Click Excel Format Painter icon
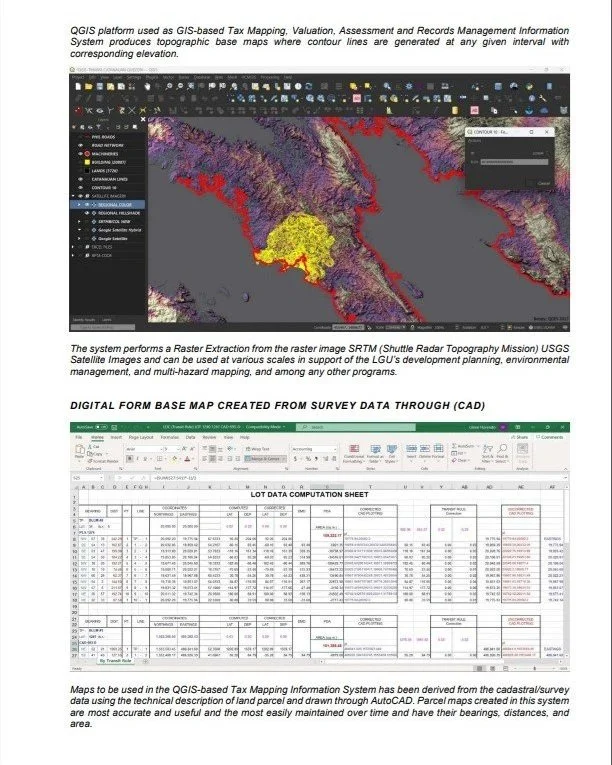 104,461
